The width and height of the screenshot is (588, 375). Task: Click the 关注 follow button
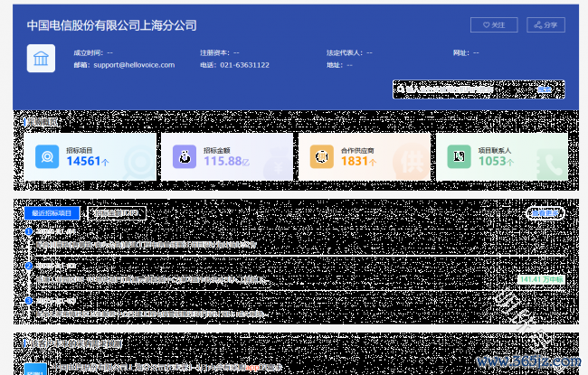point(494,24)
